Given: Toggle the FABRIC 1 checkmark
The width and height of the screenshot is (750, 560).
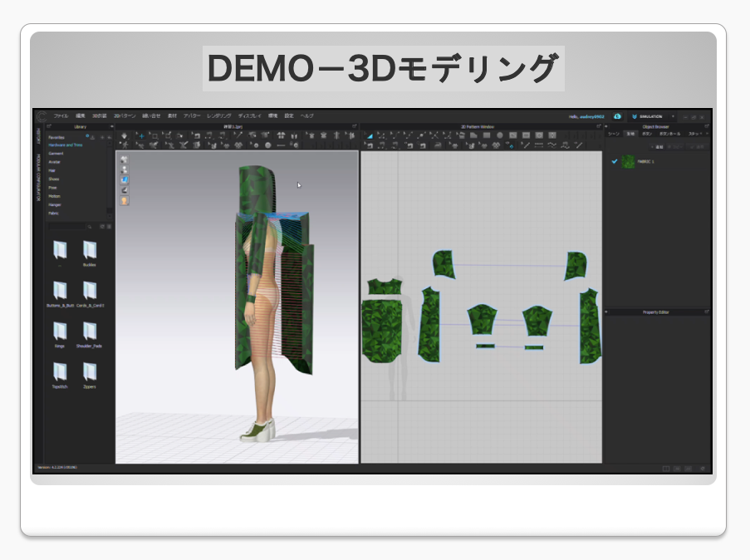Looking at the screenshot, I should pyautogui.click(x=615, y=161).
